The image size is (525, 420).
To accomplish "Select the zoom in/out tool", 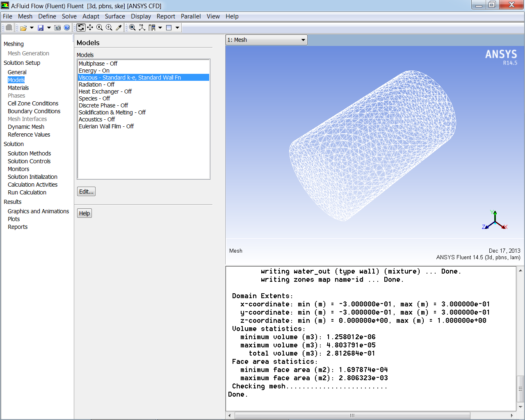I will (x=100, y=27).
